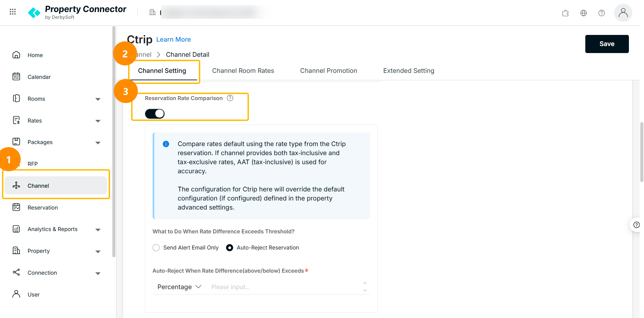Select Send Alert Email Only option

[185, 248]
